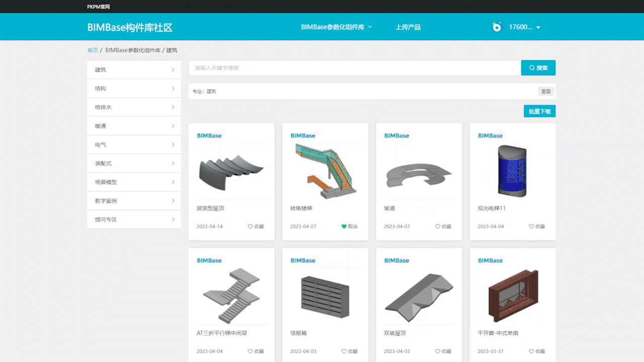Open the AT三折平行梯中间层 stair thumbnail
The image size is (644, 362).
(x=231, y=296)
